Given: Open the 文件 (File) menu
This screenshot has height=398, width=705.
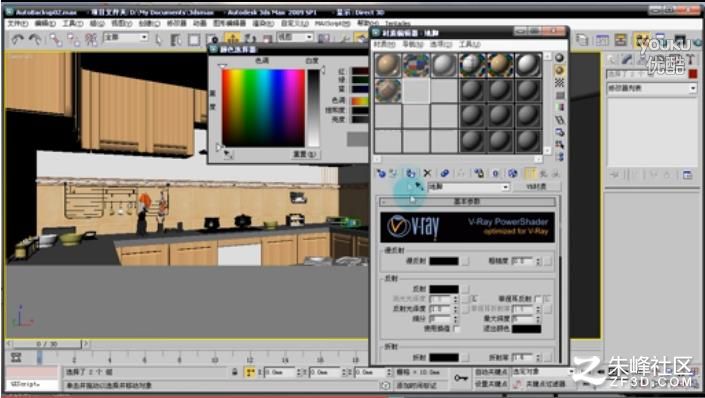Looking at the screenshot, I should coord(18,23).
